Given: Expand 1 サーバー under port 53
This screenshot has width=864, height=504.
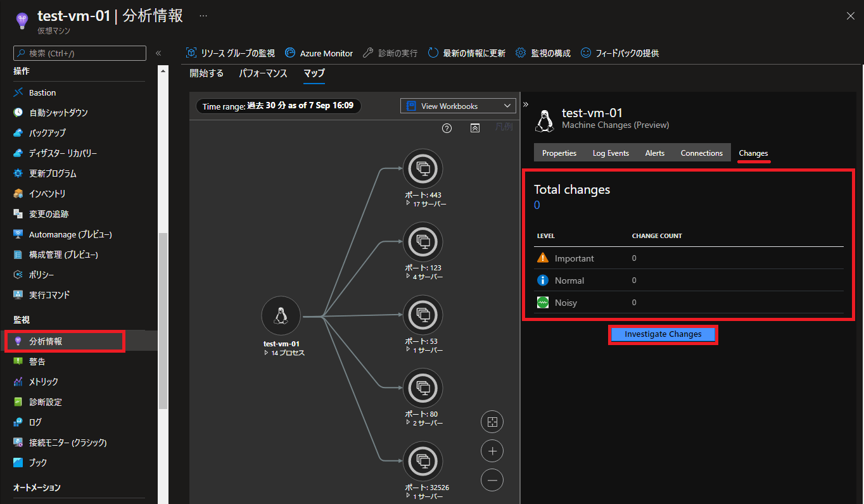Looking at the screenshot, I should tap(424, 350).
